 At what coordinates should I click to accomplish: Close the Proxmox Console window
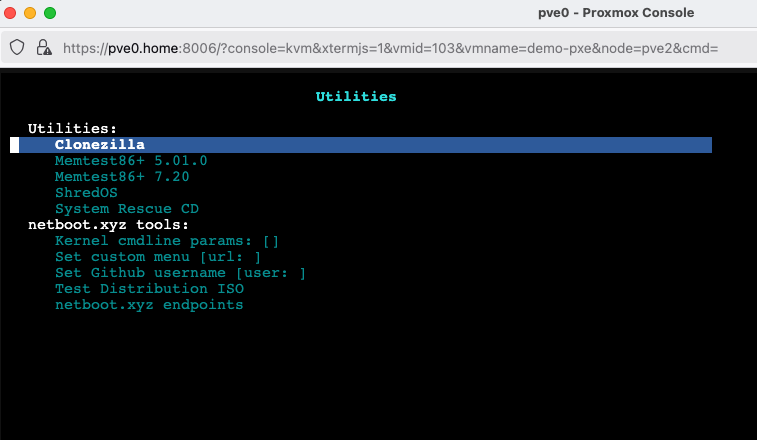(11, 13)
